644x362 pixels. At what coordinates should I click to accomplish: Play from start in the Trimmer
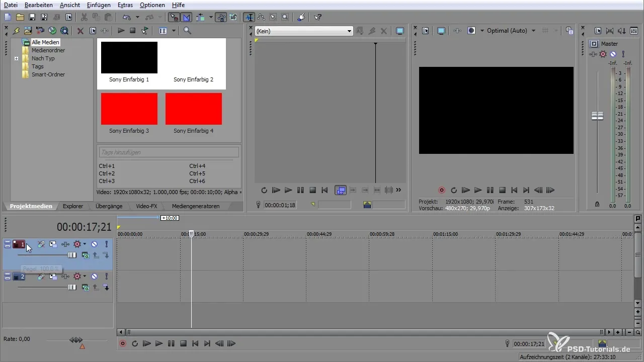pyautogui.click(x=276, y=190)
